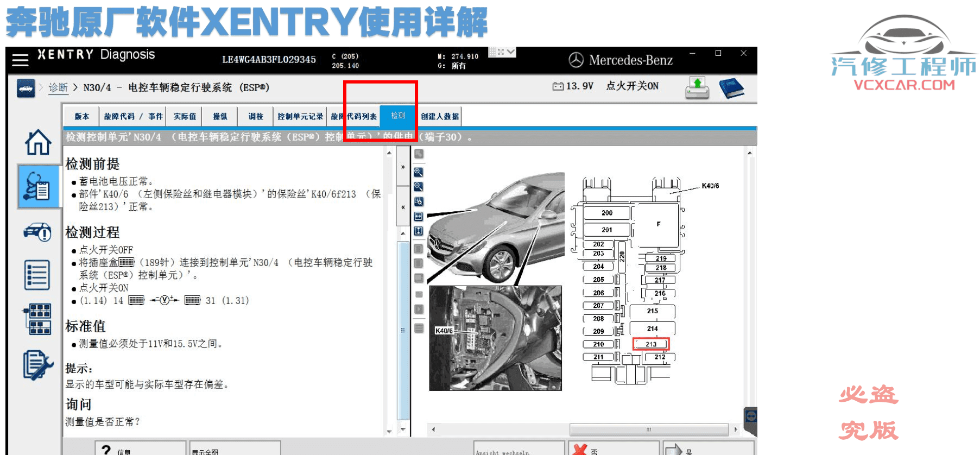Click the VIN LE4WG4AB3FL029345

point(269,60)
